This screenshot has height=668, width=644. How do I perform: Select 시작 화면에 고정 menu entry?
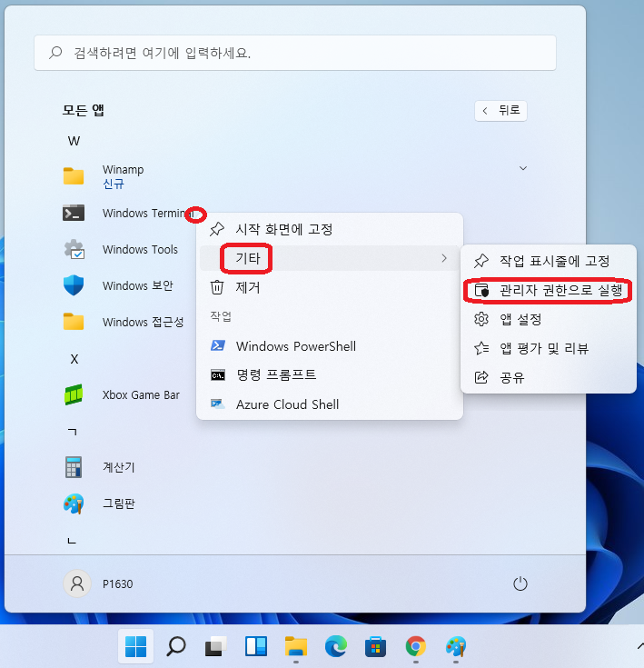click(x=329, y=229)
